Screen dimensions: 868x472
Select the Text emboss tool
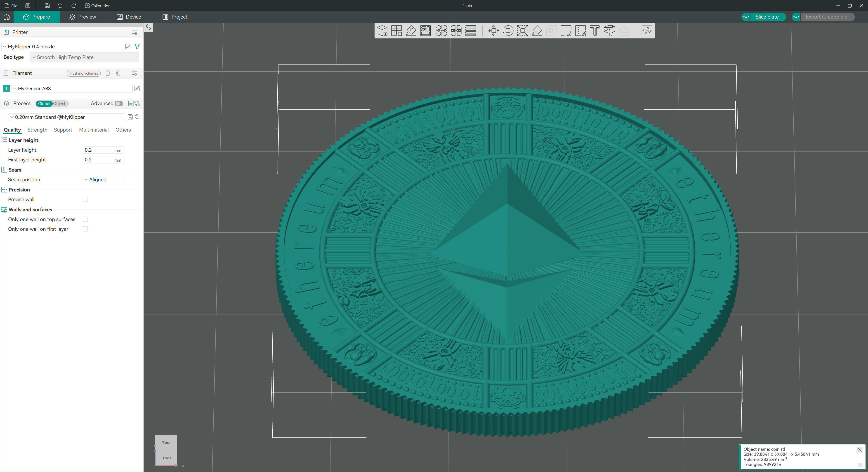pyautogui.click(x=595, y=31)
